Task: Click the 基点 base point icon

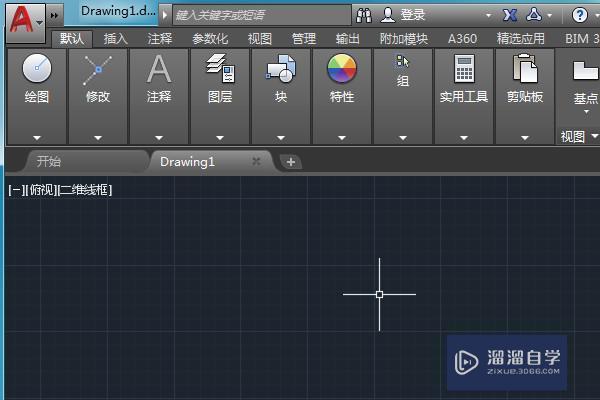Action: pos(585,71)
